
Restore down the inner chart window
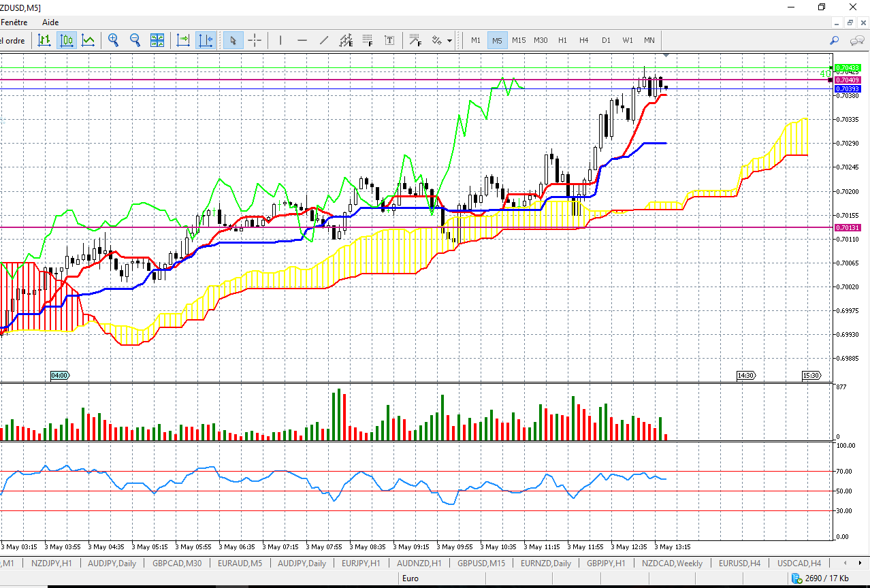[850, 22]
